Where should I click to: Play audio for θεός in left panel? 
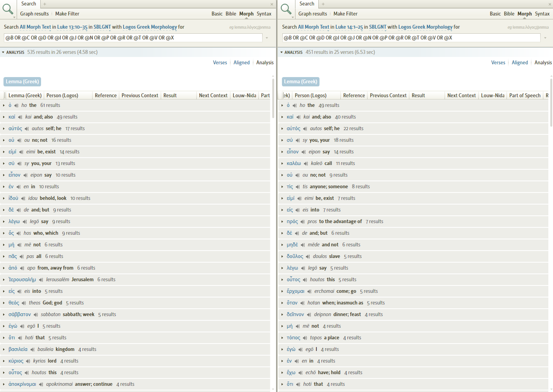(x=24, y=303)
